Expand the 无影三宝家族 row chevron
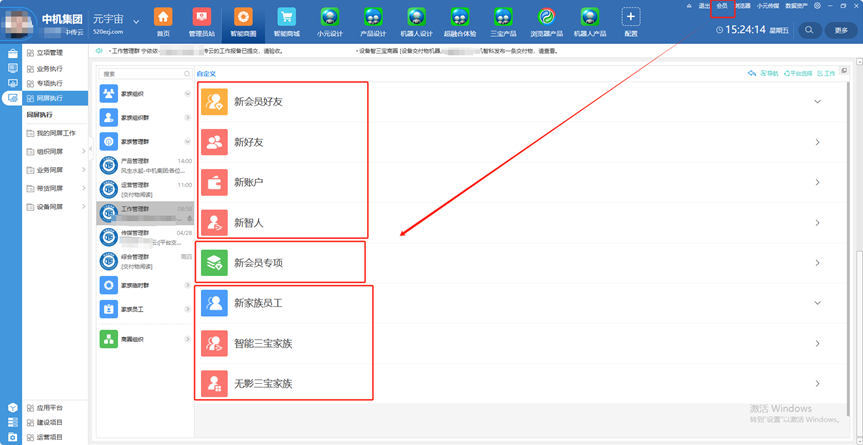 tap(817, 384)
